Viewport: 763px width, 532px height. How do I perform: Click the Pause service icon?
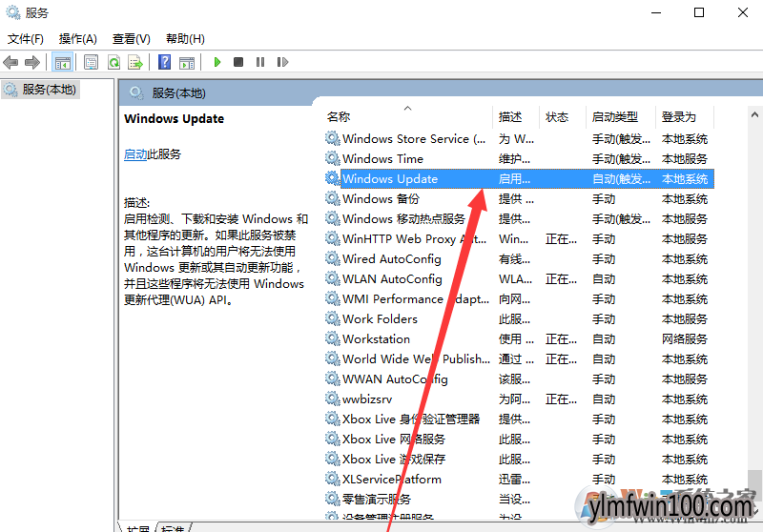point(260,62)
